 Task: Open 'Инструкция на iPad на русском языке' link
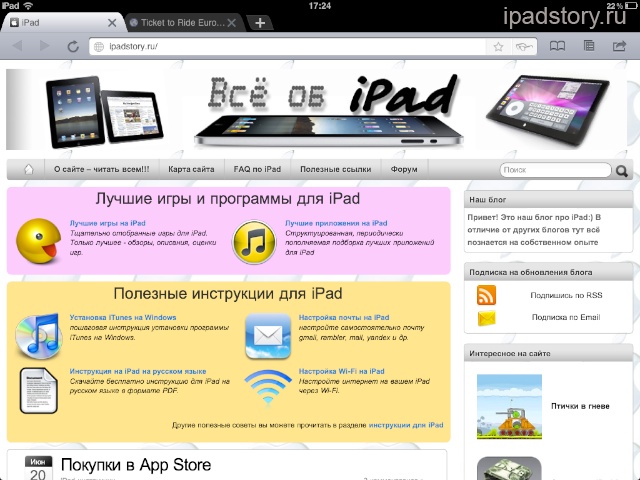[138, 371]
